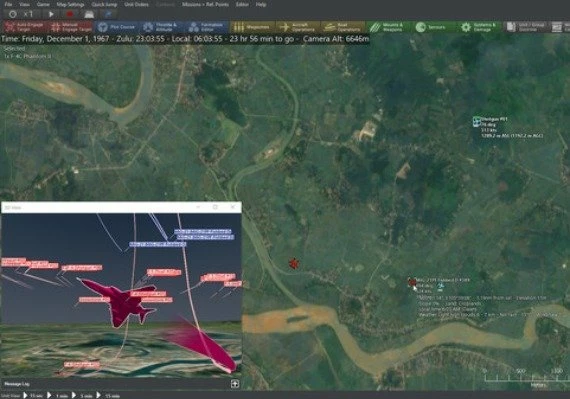Viewport: 570px width, 399px height.
Task: Expand the Message Log with the plus icon
Action: pyautogui.click(x=235, y=384)
